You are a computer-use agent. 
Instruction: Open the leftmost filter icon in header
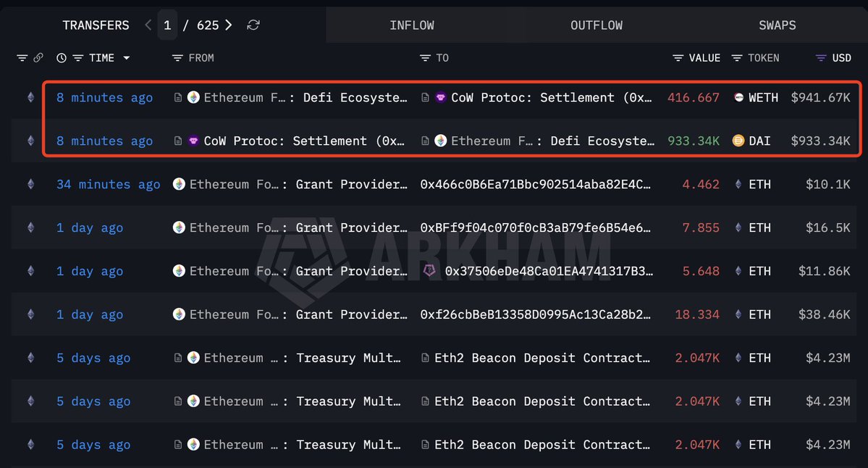click(22, 58)
